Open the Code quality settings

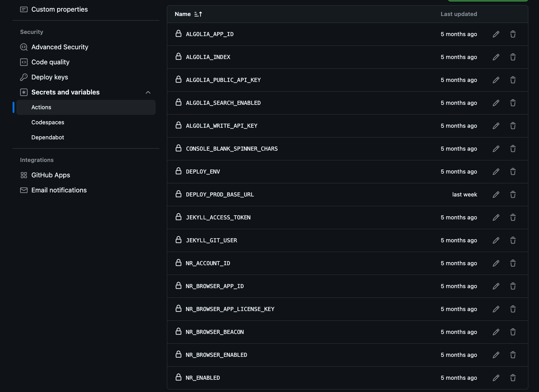click(51, 62)
